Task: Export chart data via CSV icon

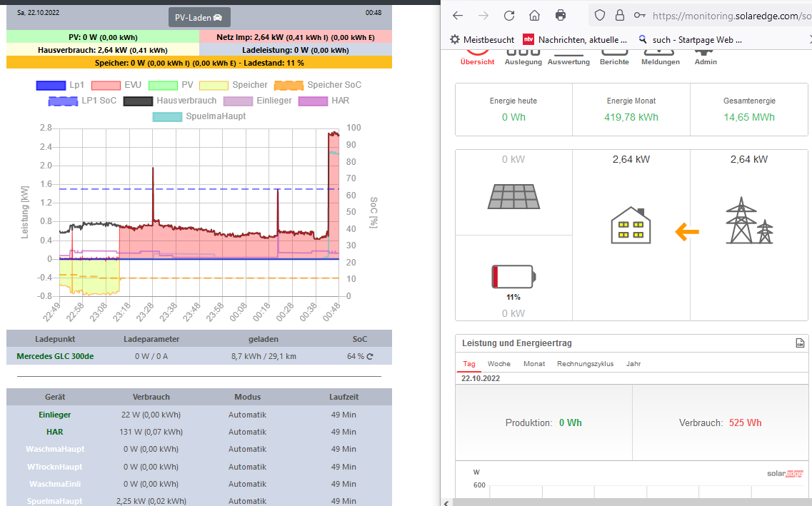Action: (800, 343)
